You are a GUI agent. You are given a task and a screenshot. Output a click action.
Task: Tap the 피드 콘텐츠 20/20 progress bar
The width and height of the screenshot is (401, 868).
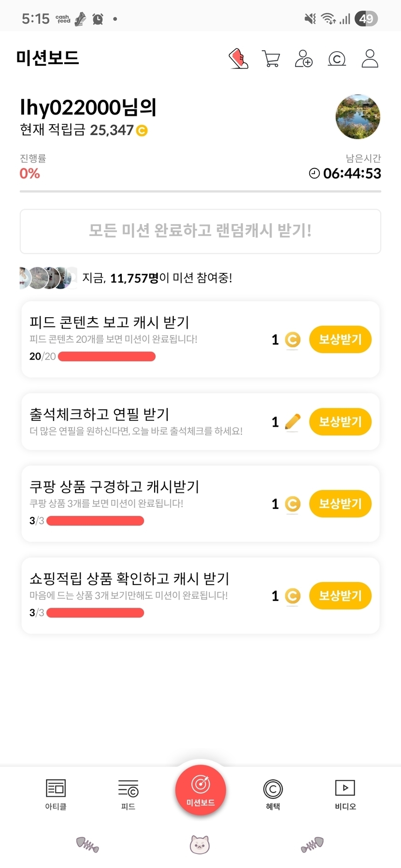coord(107,357)
